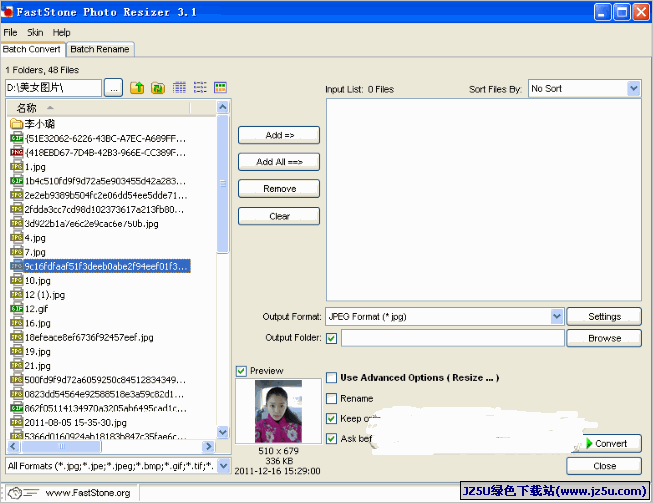Select 18efeace8ef6736f92457eef.jpg file

(89, 337)
